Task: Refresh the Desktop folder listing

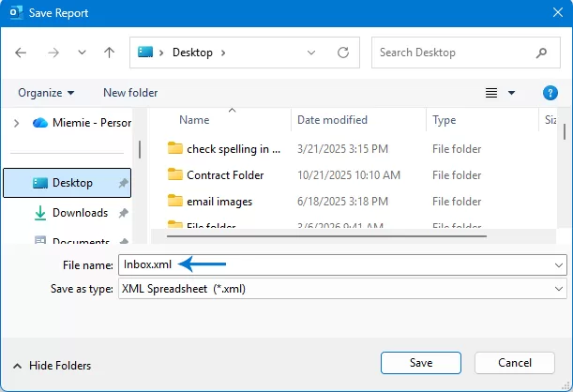Action: [x=343, y=53]
